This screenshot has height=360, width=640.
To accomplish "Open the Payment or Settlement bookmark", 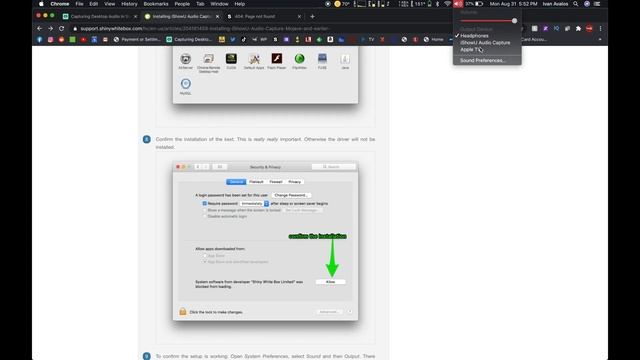I will coord(137,40).
